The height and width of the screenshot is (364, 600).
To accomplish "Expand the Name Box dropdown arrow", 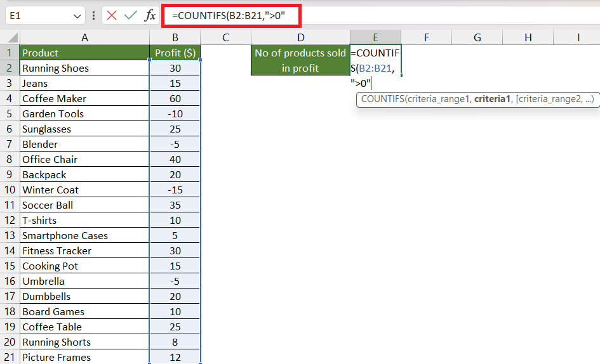I will pyautogui.click(x=77, y=16).
